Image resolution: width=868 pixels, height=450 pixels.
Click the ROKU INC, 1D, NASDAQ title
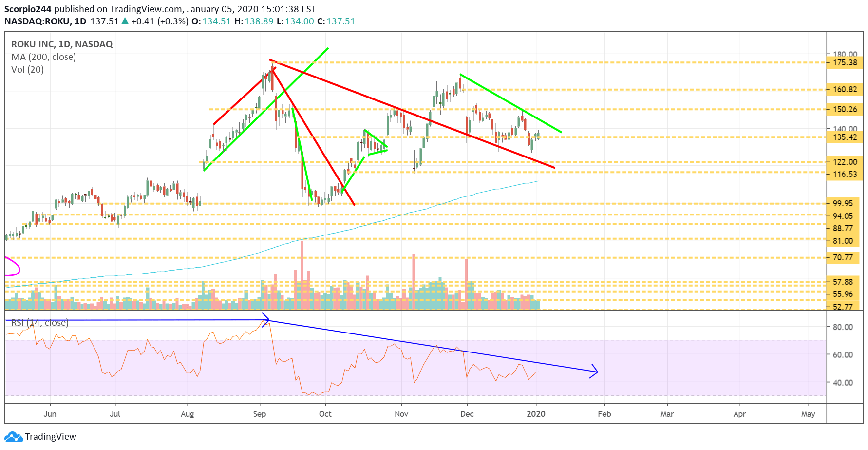pyautogui.click(x=62, y=44)
